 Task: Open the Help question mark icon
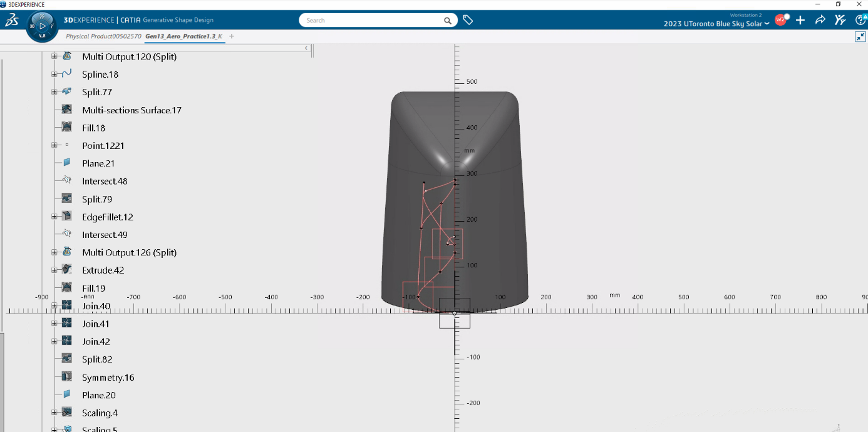[x=860, y=20]
